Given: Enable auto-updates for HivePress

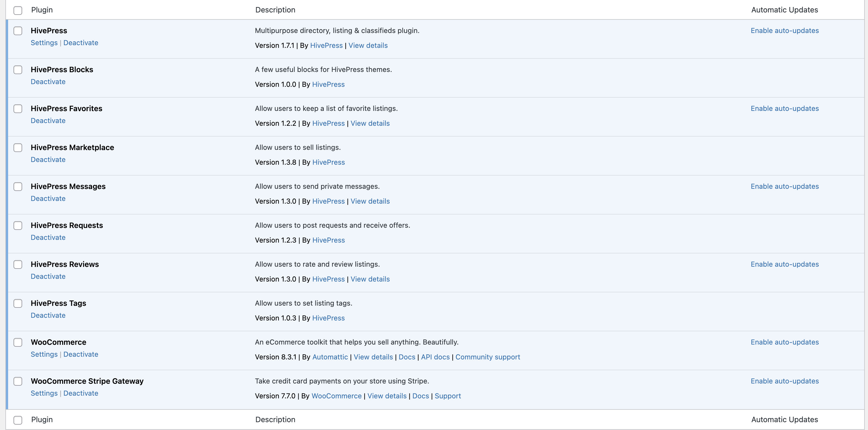Looking at the screenshot, I should (x=785, y=31).
